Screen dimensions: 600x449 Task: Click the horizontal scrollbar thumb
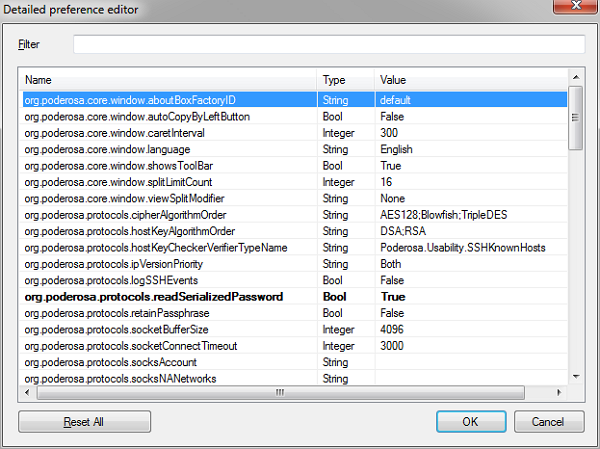pyautogui.click(x=281, y=393)
